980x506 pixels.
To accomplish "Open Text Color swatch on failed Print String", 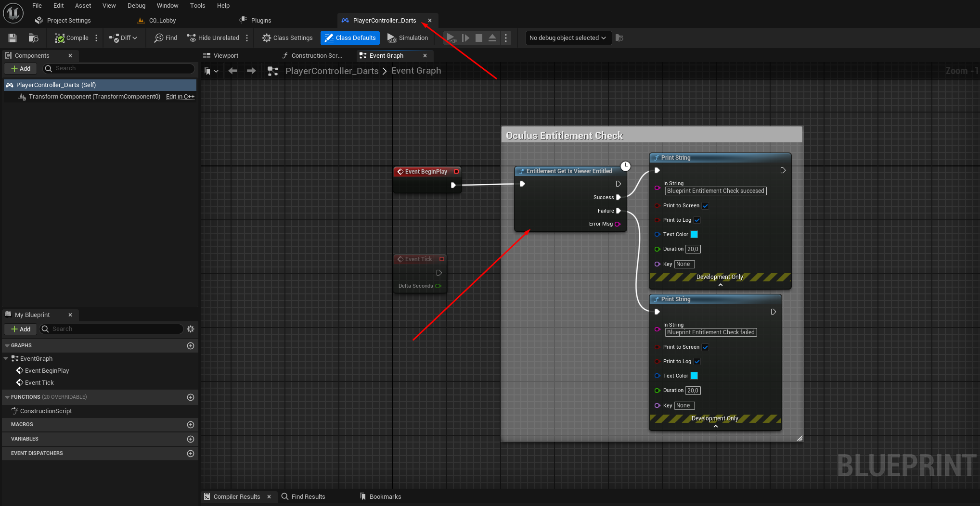I will click(694, 376).
